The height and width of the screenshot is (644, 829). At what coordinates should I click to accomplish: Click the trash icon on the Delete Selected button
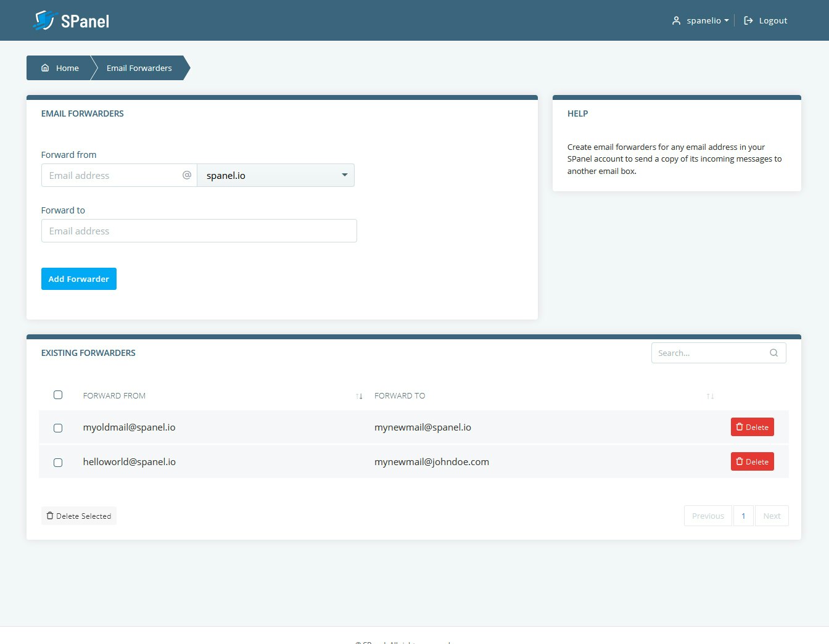49,515
